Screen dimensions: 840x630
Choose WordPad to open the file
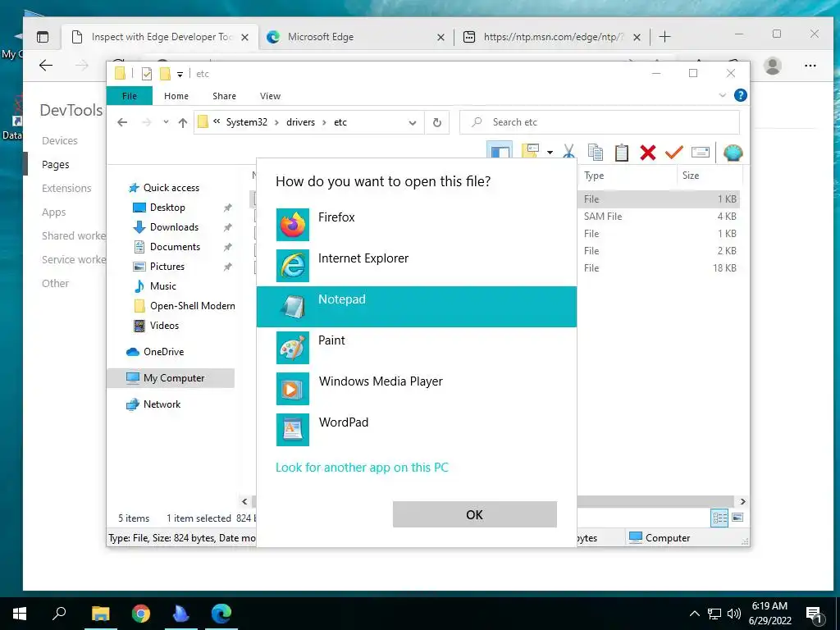tap(416, 429)
